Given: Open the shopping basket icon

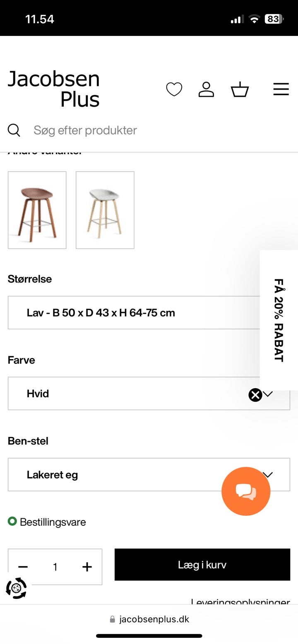Looking at the screenshot, I should point(240,89).
